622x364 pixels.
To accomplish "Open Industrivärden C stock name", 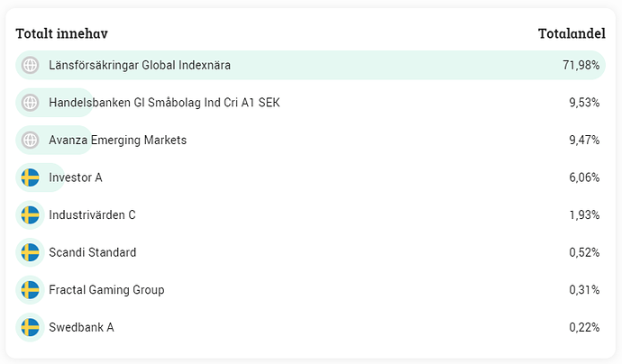I will click(92, 215).
